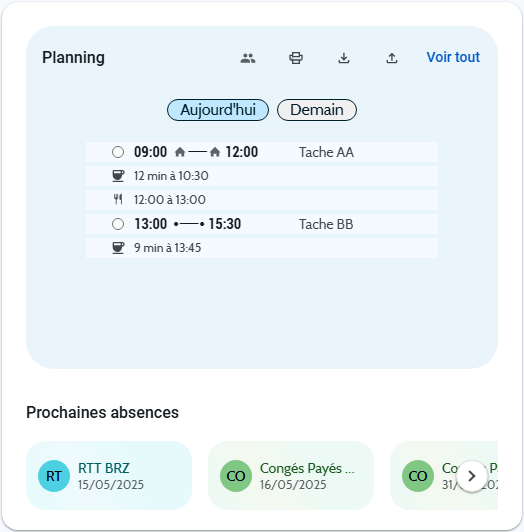524x532 pixels.
Task: Show next absences with the chevron arrow
Action: [472, 476]
